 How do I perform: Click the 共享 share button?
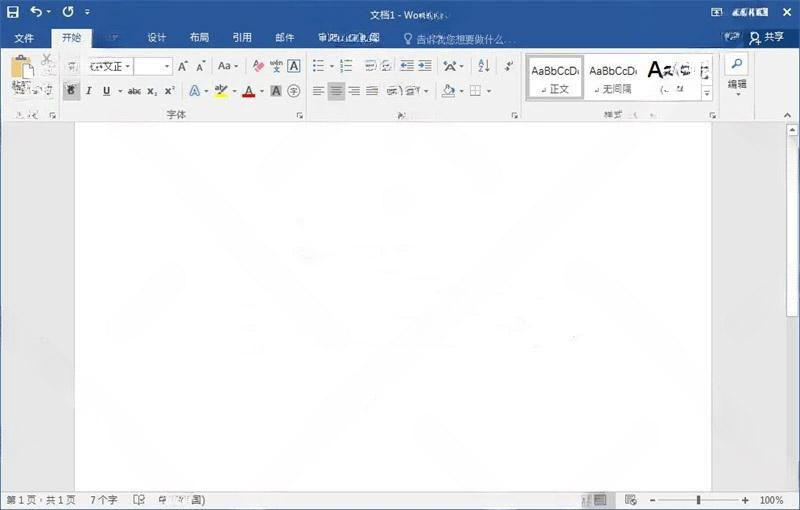tap(767, 37)
